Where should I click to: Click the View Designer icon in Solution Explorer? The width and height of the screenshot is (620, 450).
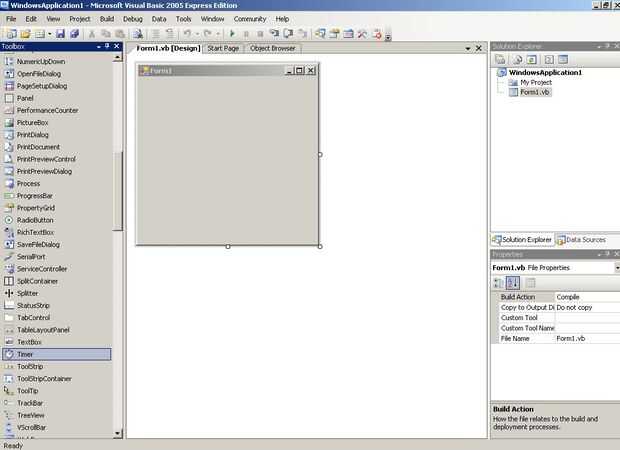pos(563,60)
